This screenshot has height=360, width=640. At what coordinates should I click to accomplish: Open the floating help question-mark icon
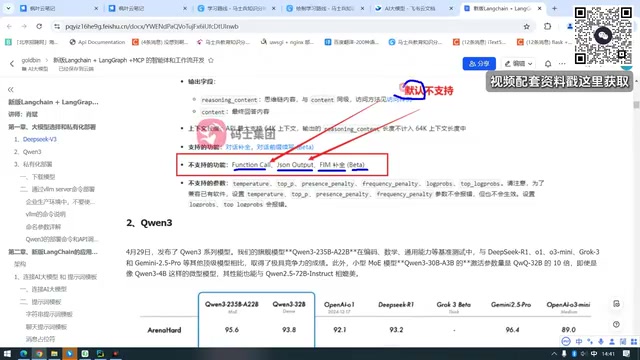[x=616, y=324]
